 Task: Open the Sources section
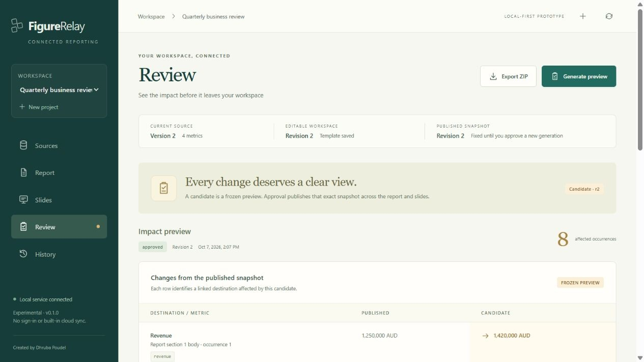pyautogui.click(x=59, y=145)
